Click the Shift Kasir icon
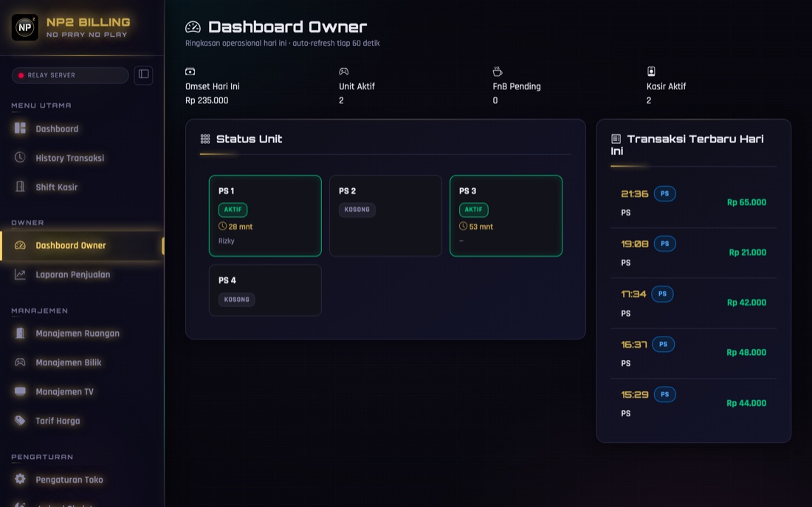 20,187
